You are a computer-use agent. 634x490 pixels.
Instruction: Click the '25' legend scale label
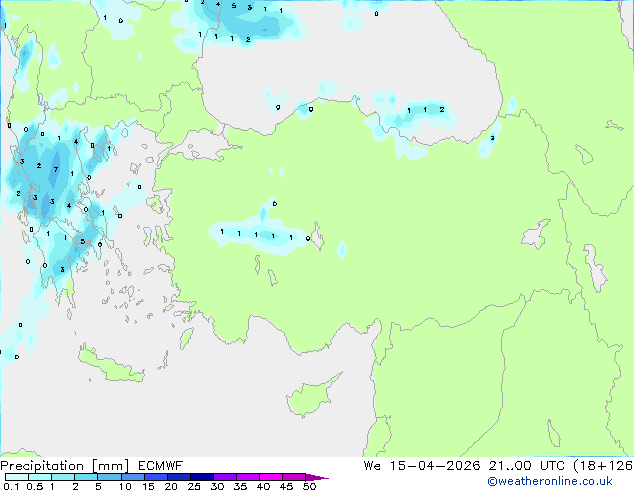[x=194, y=486]
